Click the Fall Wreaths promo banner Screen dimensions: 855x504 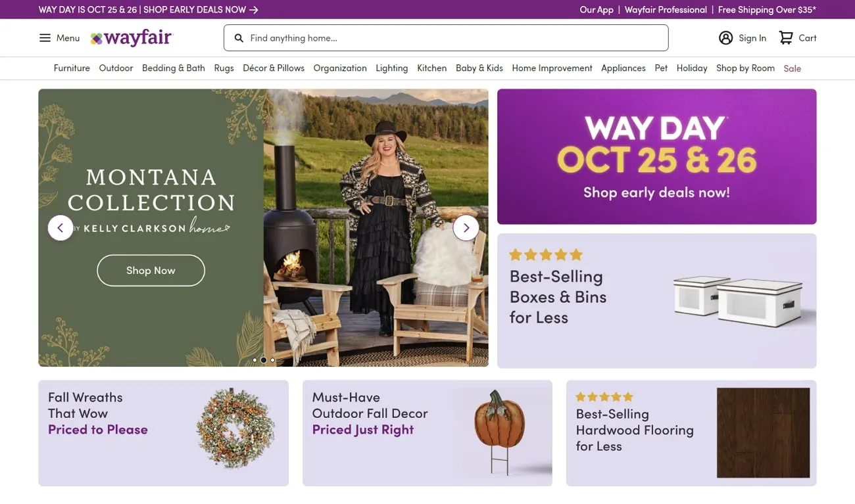(163, 432)
